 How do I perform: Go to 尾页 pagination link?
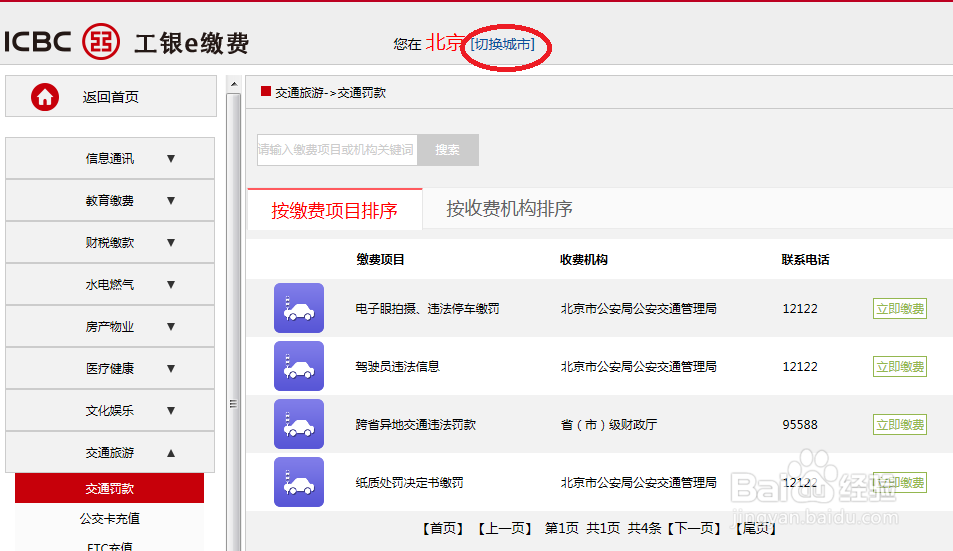pyautogui.click(x=755, y=528)
